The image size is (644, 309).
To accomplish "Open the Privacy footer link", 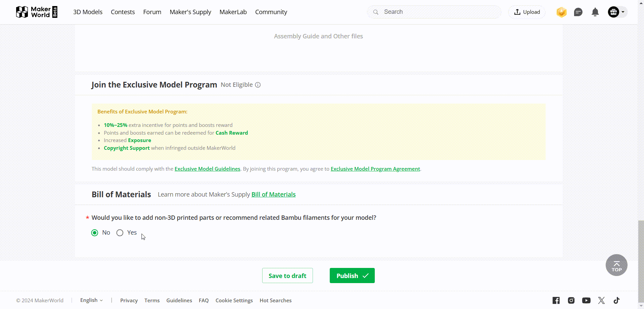I will 129,301.
